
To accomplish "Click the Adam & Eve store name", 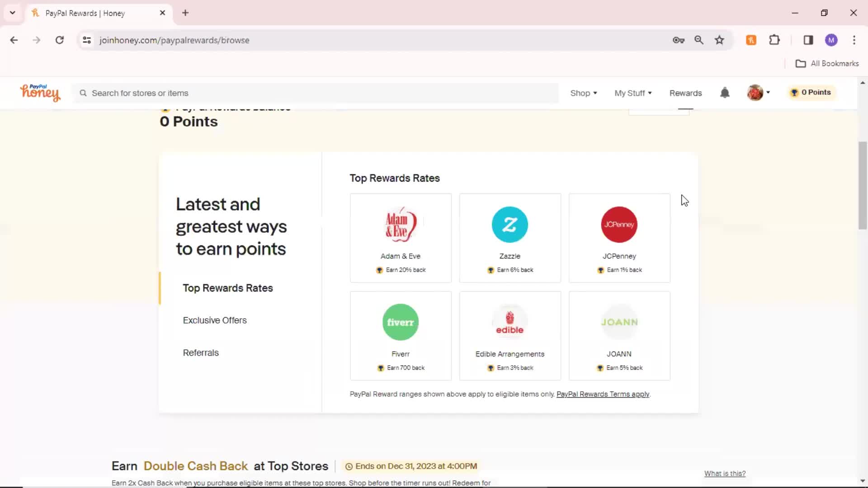I will pos(401,256).
